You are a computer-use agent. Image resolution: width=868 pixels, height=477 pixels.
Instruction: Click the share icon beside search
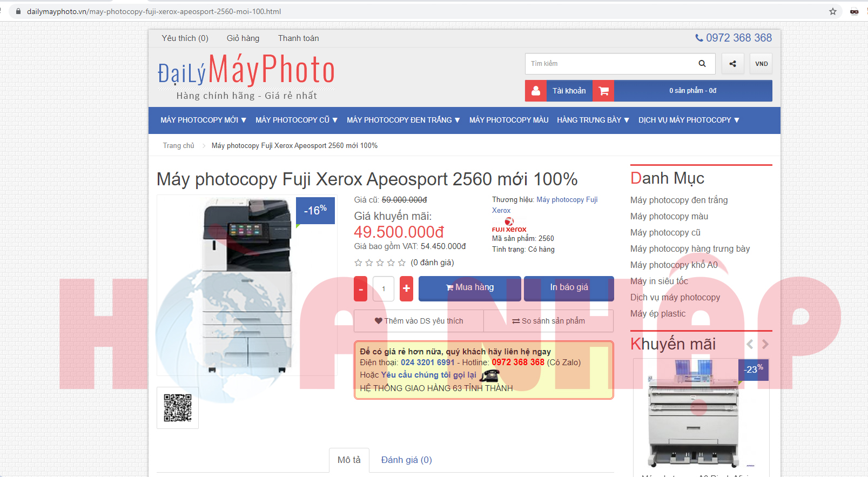(732, 64)
